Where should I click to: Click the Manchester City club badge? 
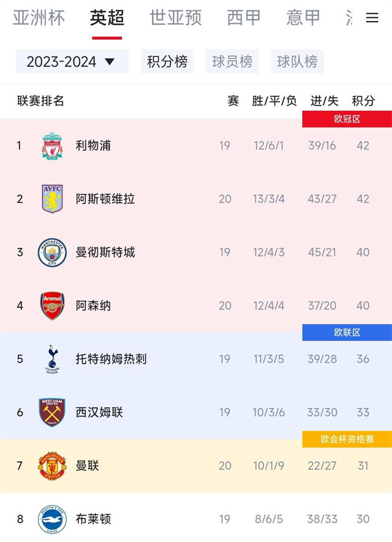pos(52,252)
